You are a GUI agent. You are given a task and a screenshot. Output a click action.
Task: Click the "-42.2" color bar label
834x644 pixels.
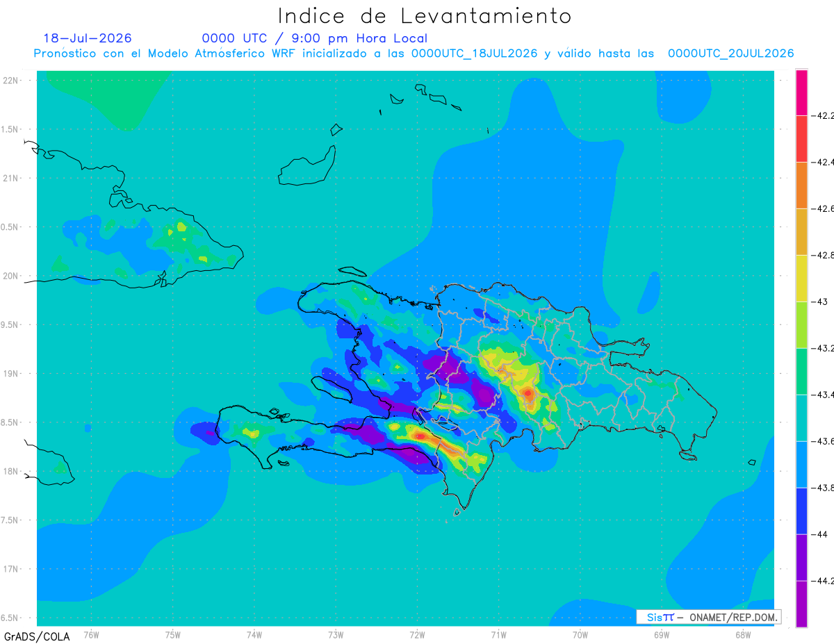[x=822, y=115]
